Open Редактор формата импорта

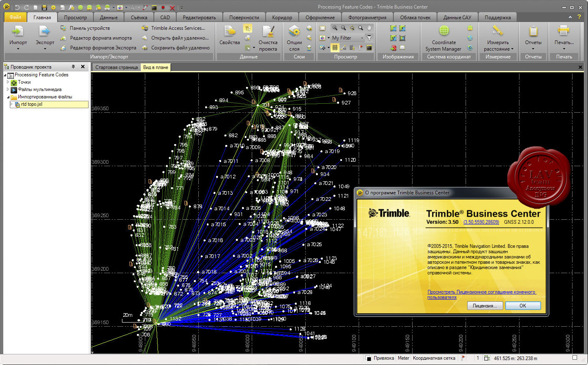(x=96, y=38)
